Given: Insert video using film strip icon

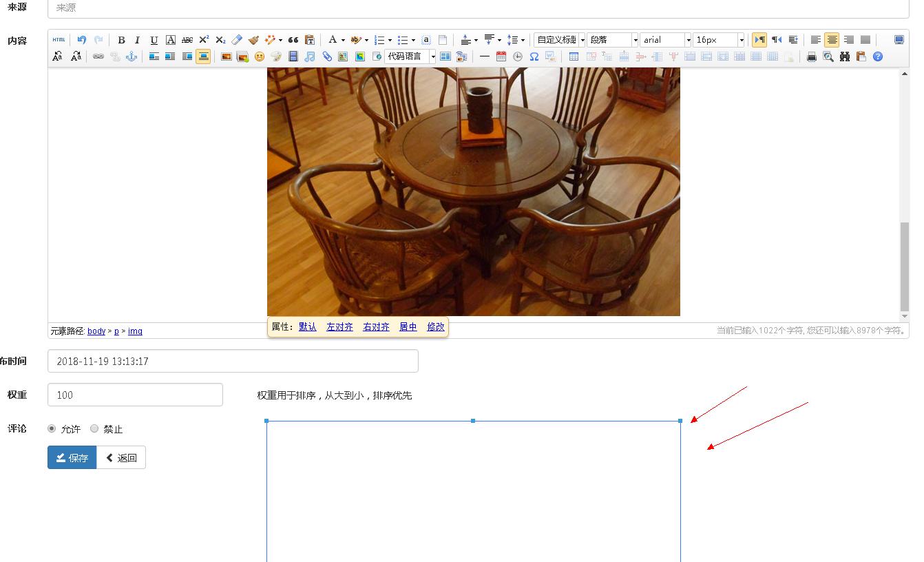Looking at the screenshot, I should tap(293, 56).
